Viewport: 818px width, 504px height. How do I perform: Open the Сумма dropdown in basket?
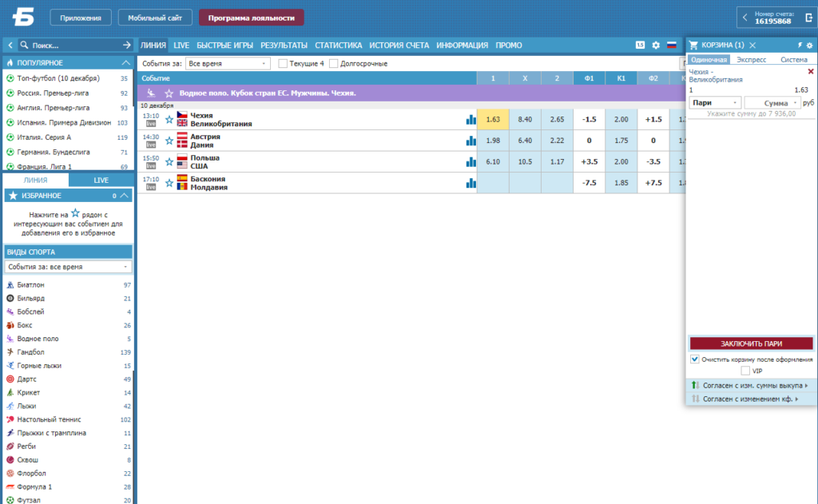pyautogui.click(x=772, y=103)
